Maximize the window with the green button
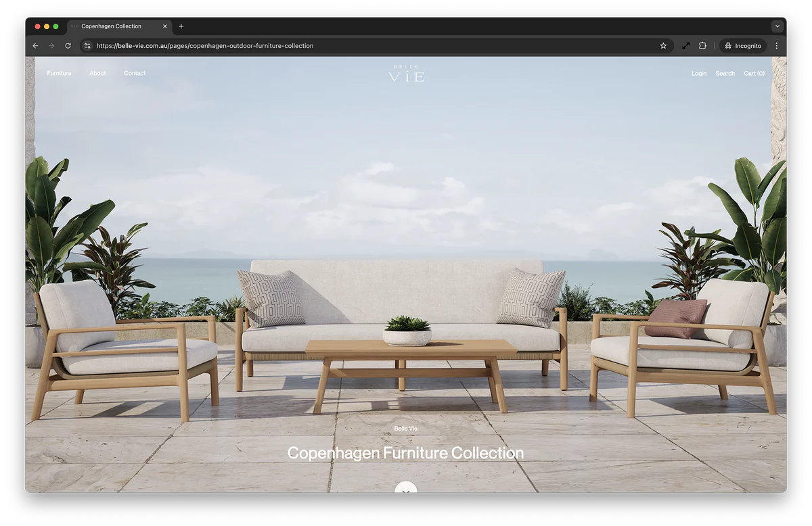This screenshot has height=526, width=812. 55,26
